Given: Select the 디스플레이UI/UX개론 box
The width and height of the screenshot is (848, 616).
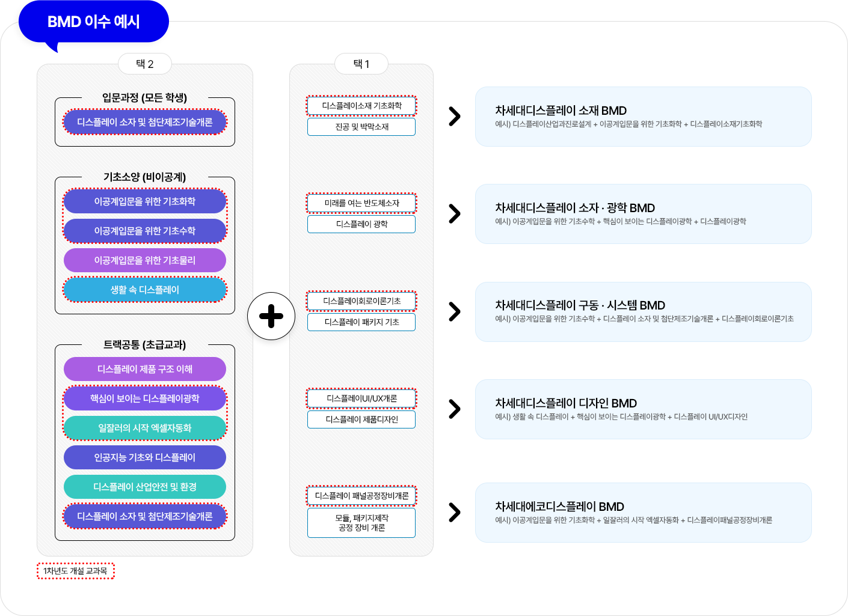Looking at the screenshot, I should (361, 398).
